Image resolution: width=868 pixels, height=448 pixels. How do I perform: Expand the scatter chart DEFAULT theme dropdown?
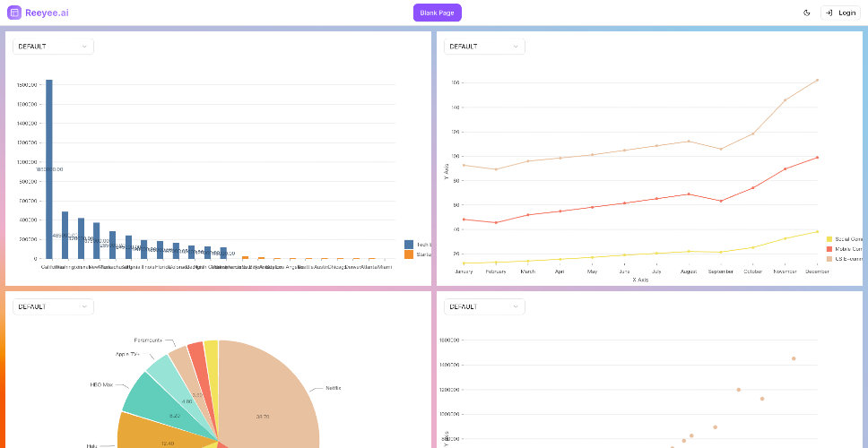pos(484,306)
